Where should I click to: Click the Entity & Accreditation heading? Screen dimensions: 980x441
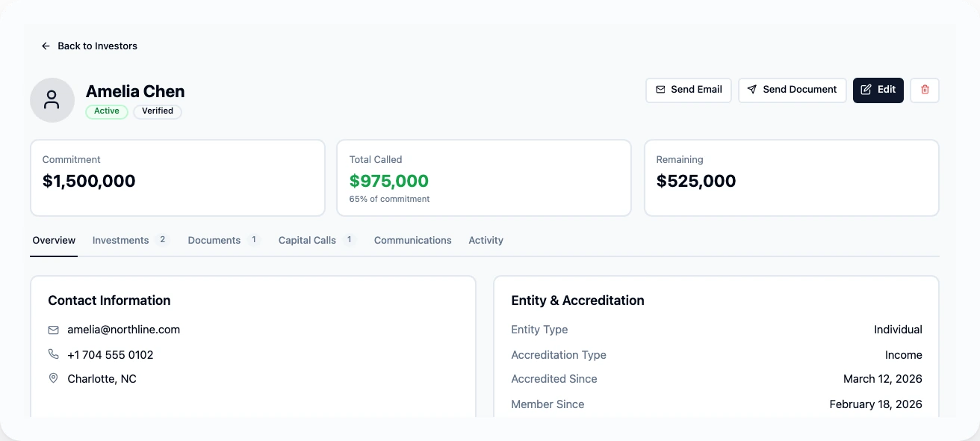tap(577, 300)
